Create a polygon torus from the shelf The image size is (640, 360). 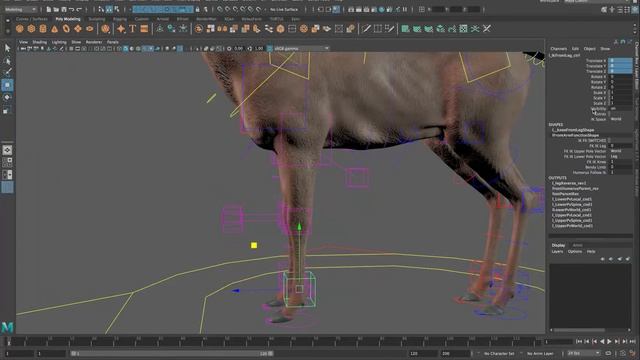pos(66,29)
